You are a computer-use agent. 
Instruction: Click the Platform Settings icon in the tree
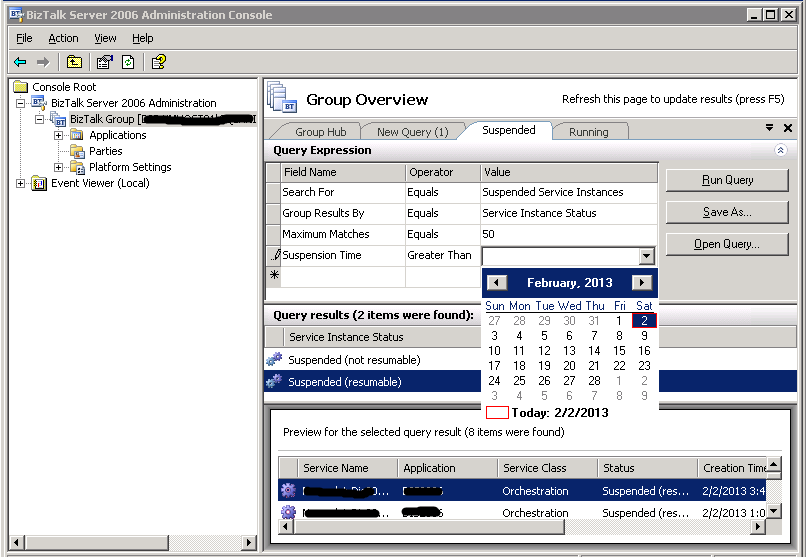click(x=77, y=167)
